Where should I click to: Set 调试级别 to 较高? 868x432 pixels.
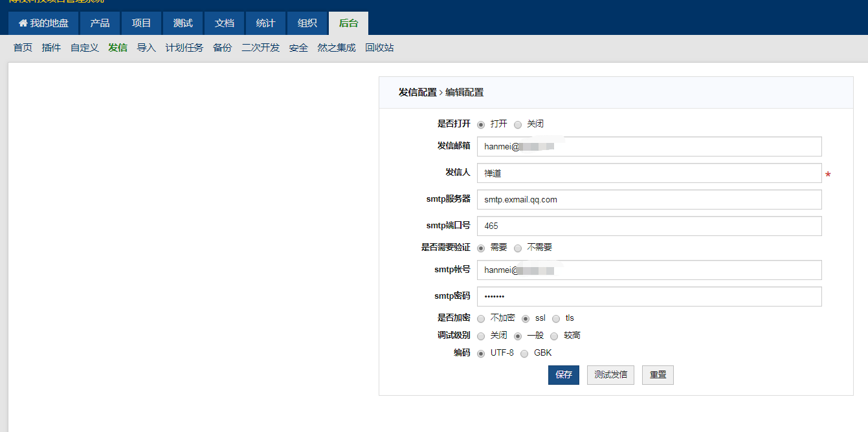554,336
